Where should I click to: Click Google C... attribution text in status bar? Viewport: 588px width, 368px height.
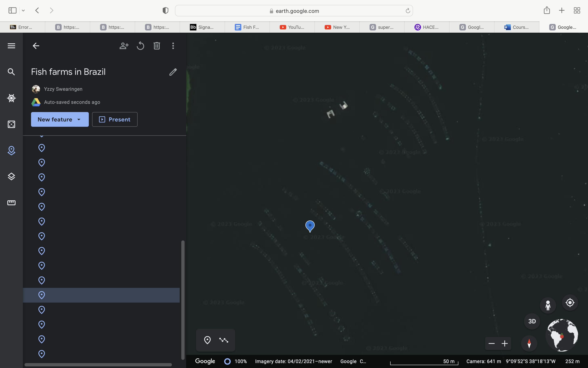[353, 361]
